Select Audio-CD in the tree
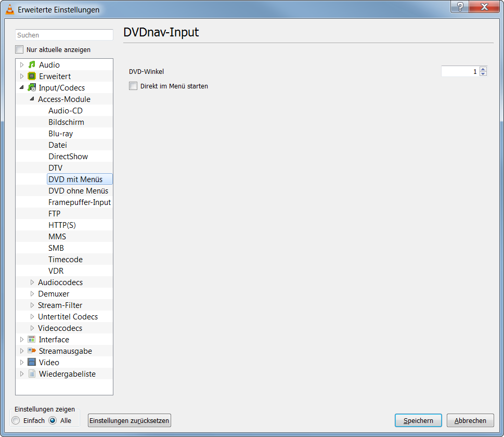The image size is (504, 437). [x=66, y=111]
